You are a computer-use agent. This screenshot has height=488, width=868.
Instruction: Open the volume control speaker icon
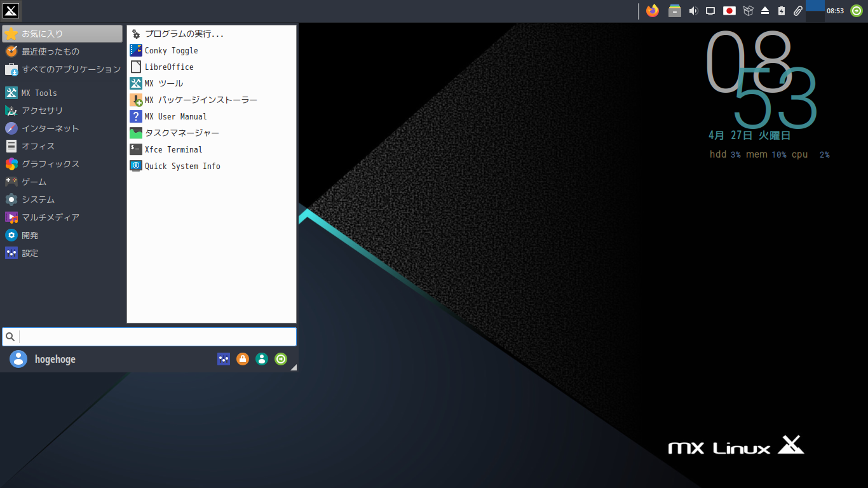click(x=693, y=11)
